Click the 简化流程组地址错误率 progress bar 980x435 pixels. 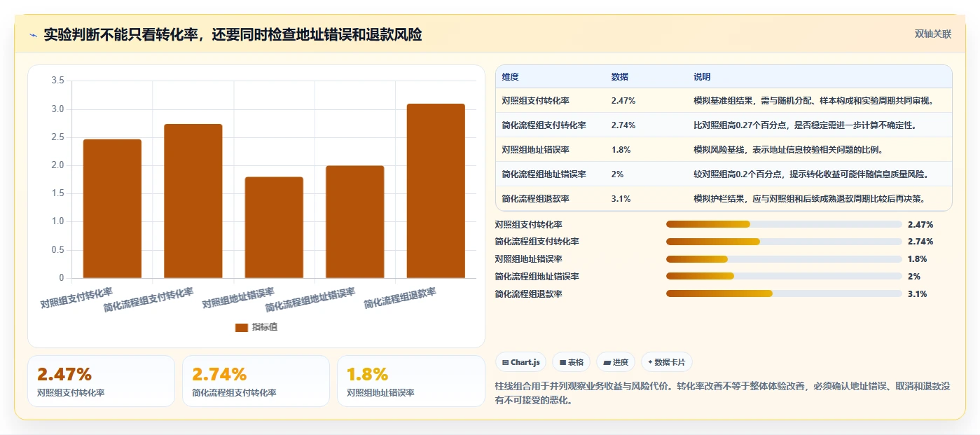[784, 277]
